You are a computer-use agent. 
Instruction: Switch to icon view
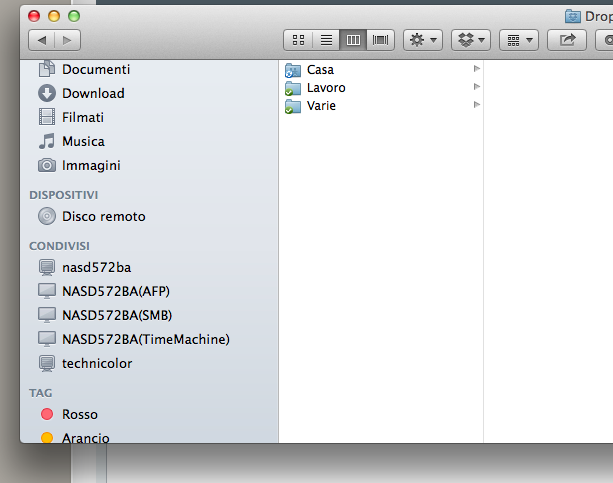pyautogui.click(x=298, y=40)
